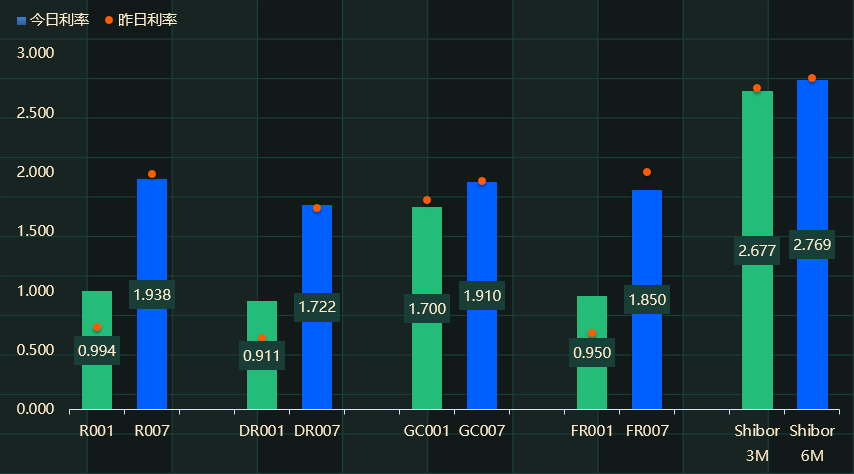Click the orange dot legend marker
Screen dimensions: 854x474
(x=109, y=20)
